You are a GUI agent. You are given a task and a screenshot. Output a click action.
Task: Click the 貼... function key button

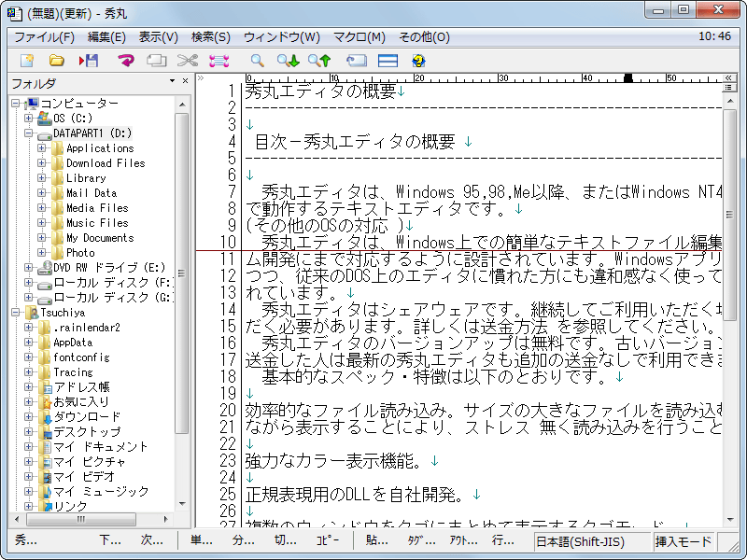[376, 540]
